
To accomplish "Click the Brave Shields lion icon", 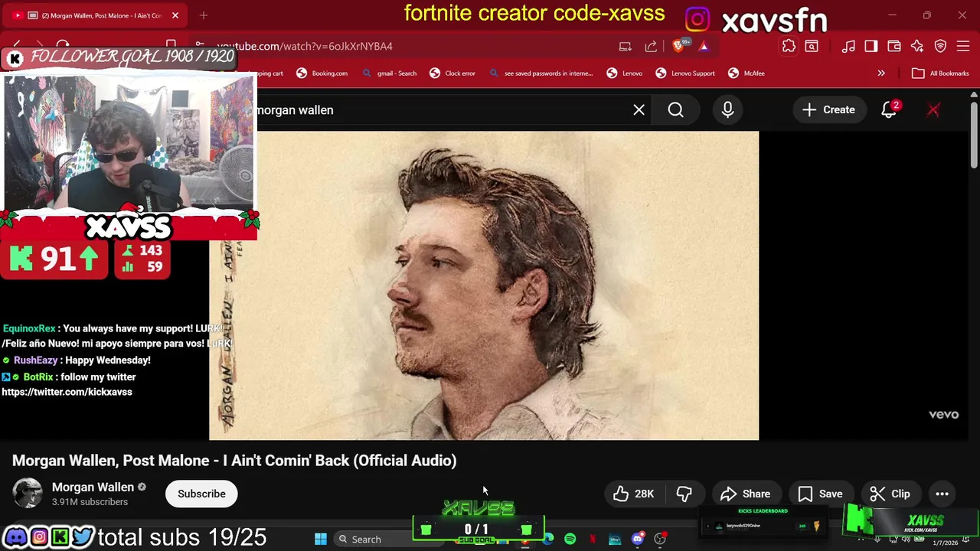I will coord(678,46).
